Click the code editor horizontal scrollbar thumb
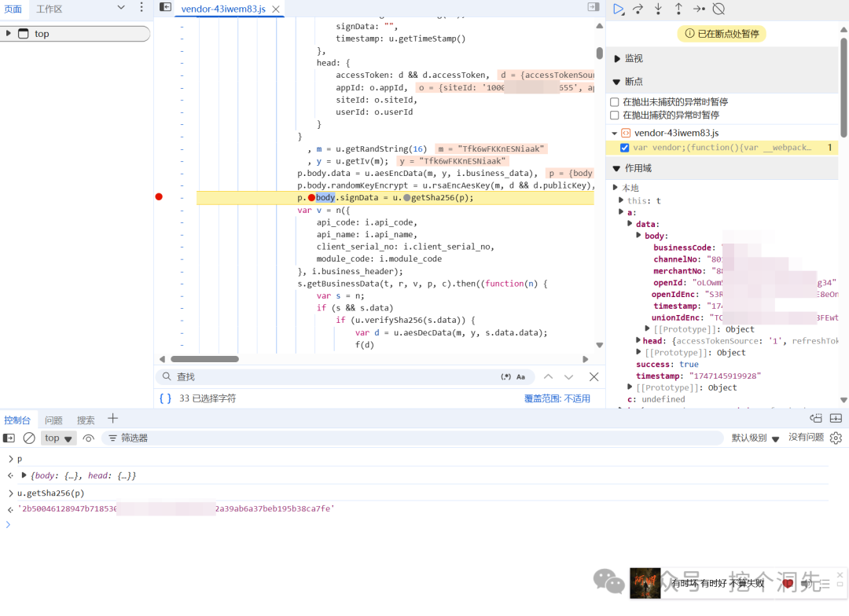This screenshot has width=849, height=616. tap(204, 359)
